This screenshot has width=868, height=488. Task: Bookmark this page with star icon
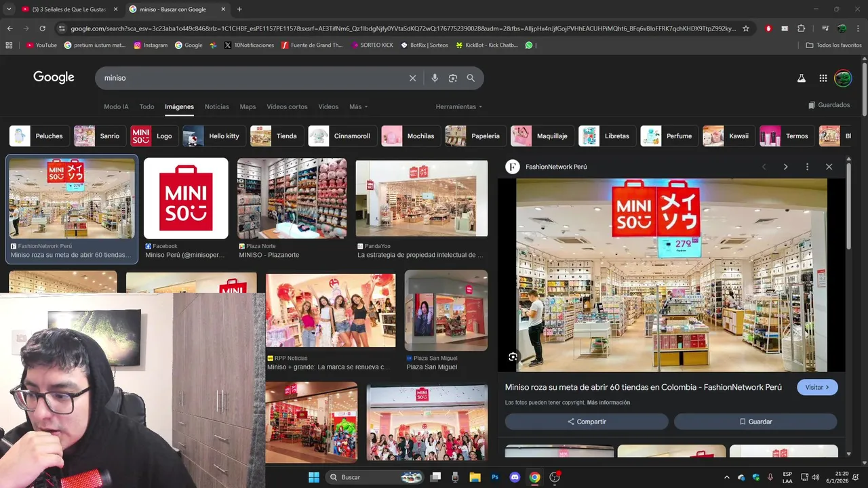746,28
